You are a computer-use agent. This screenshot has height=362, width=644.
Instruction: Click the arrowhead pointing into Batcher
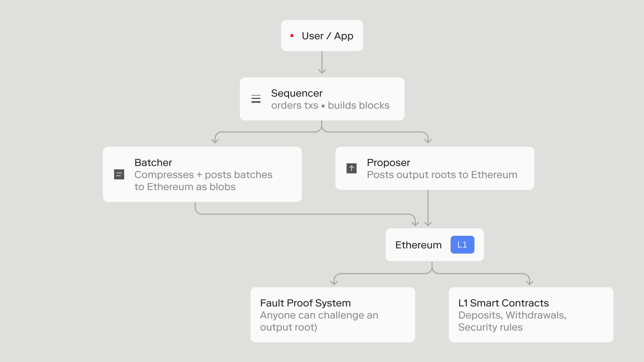click(215, 141)
